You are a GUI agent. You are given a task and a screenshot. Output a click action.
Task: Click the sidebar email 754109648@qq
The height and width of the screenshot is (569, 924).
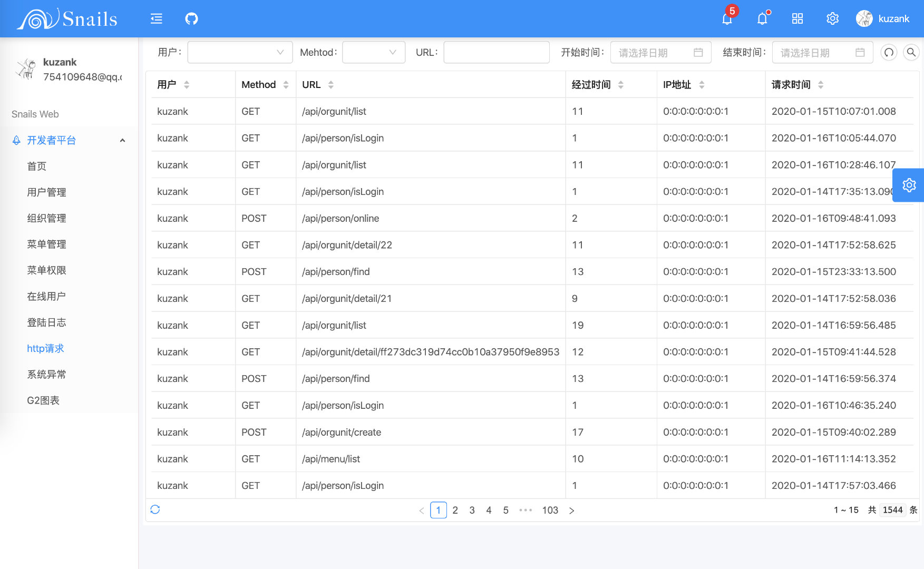(82, 77)
